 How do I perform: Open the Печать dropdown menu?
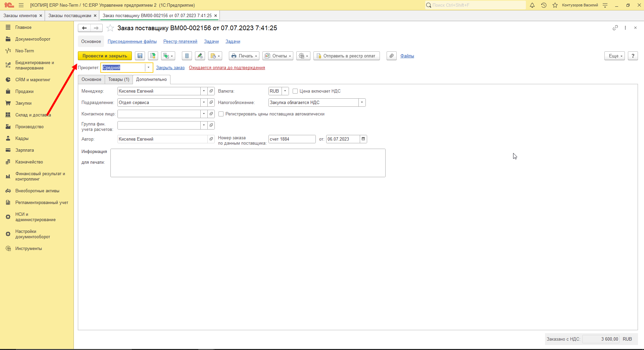(x=244, y=56)
